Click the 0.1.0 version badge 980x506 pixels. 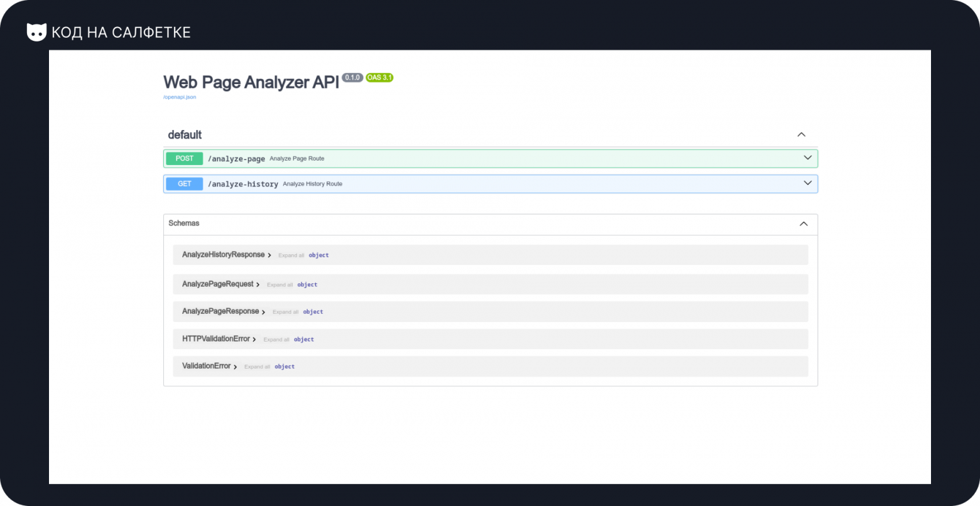tap(352, 78)
